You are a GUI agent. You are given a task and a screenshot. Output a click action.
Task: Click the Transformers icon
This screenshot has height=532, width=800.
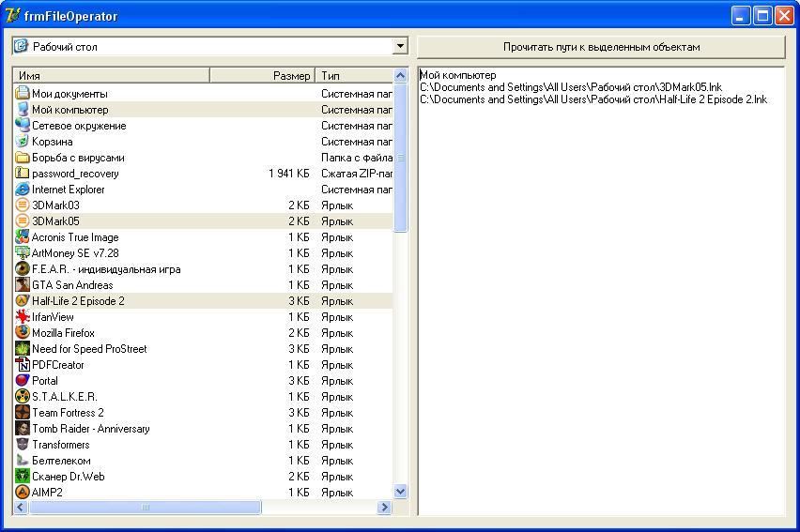pos(23,444)
